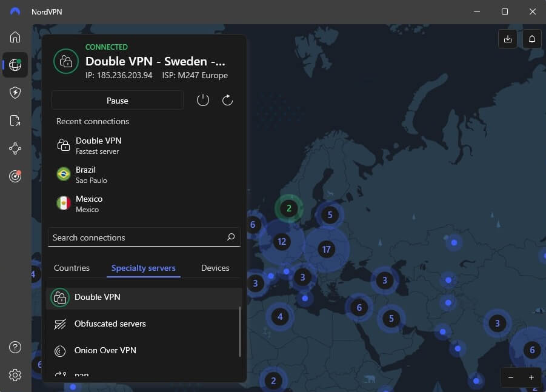
Task: Click the ISP: M247 Europe text
Action: click(x=195, y=75)
